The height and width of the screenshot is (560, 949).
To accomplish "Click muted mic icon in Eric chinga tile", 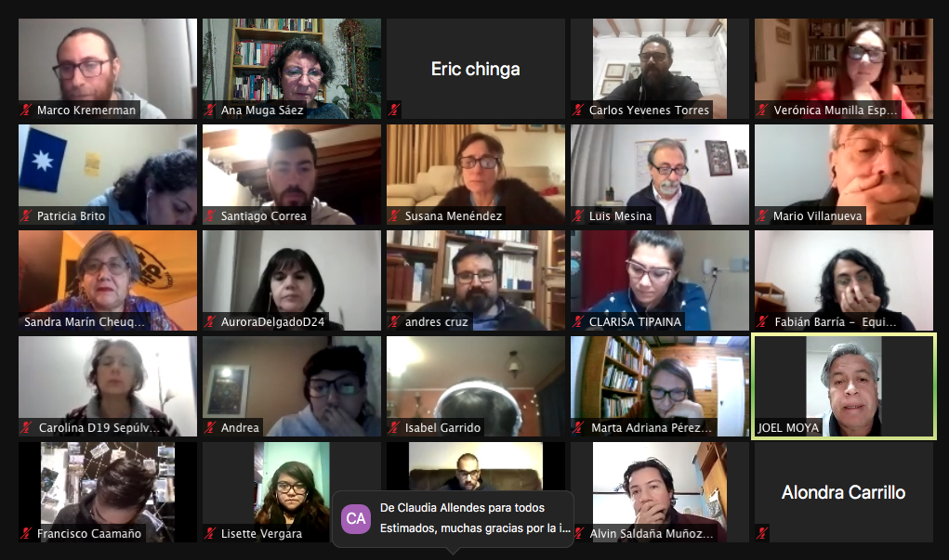I will click(394, 111).
